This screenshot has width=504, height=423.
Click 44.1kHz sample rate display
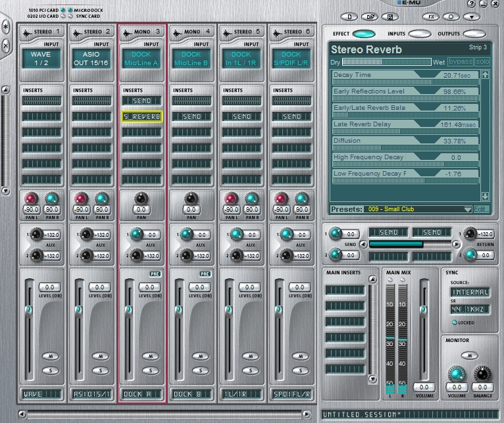tap(470, 310)
